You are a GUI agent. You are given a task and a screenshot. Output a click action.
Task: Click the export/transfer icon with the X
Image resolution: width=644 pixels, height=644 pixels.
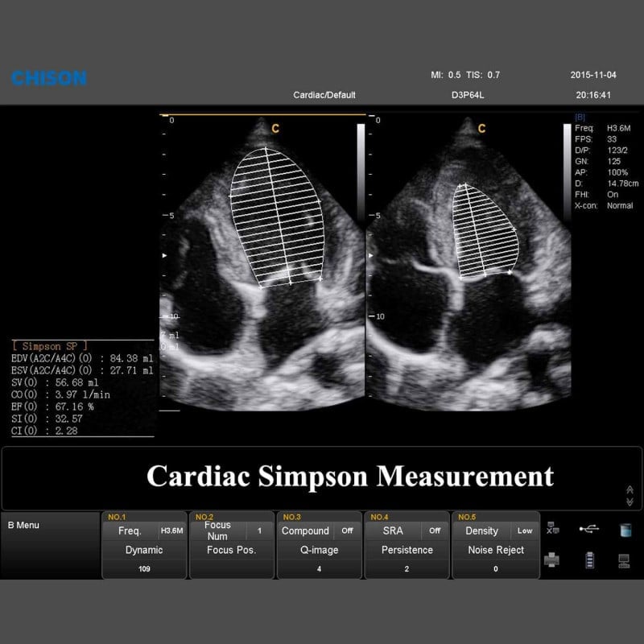point(552,529)
